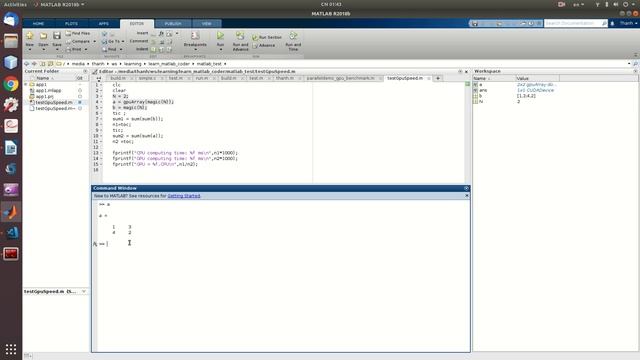Sort Workspace by Value column header

[x=537, y=78]
